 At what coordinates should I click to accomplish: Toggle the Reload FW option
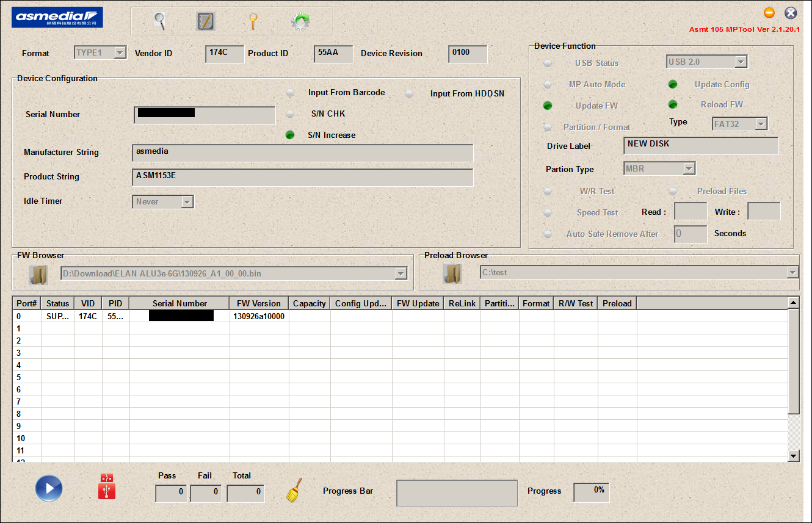673,104
